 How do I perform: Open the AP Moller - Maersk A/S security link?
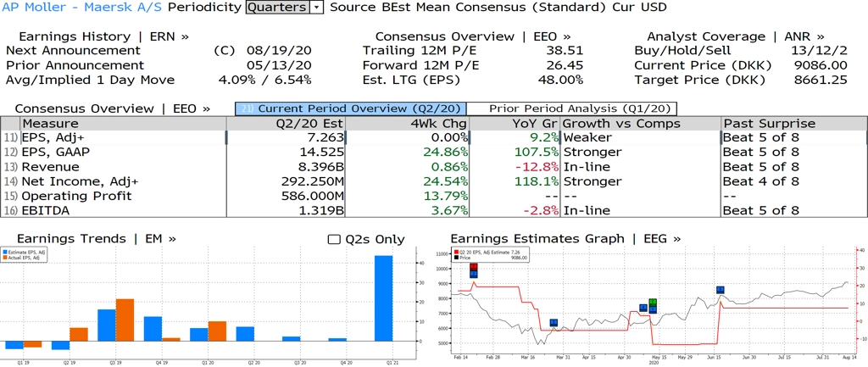[84, 7]
